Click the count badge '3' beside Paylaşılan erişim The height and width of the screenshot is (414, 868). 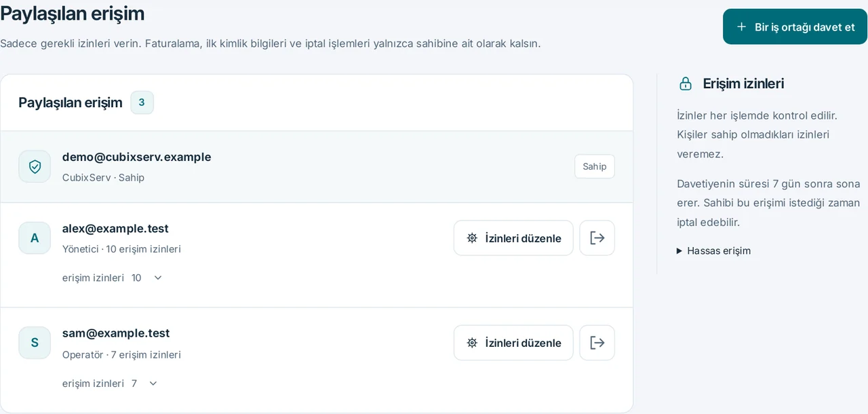point(142,102)
